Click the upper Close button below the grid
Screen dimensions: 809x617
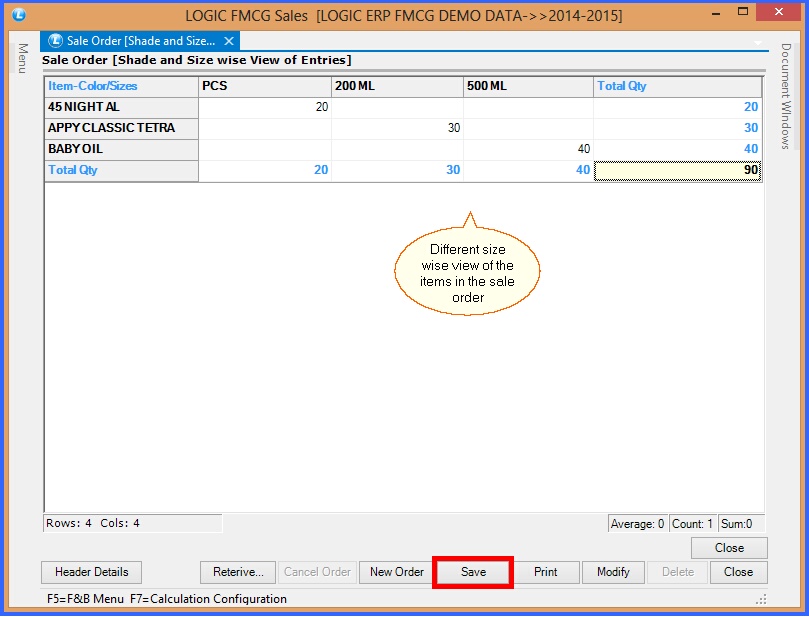729,548
